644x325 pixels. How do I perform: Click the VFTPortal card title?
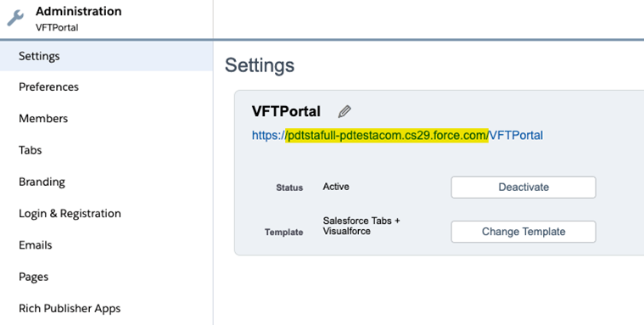(286, 111)
